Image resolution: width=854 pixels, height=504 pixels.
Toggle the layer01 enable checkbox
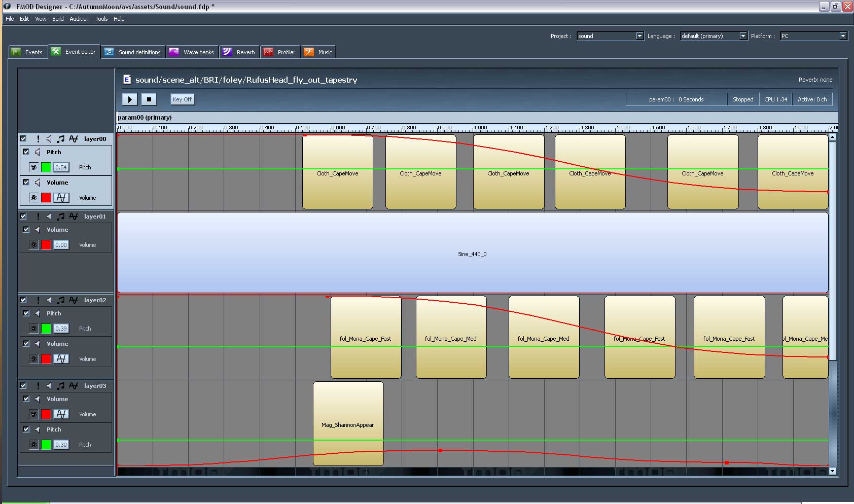click(x=23, y=216)
